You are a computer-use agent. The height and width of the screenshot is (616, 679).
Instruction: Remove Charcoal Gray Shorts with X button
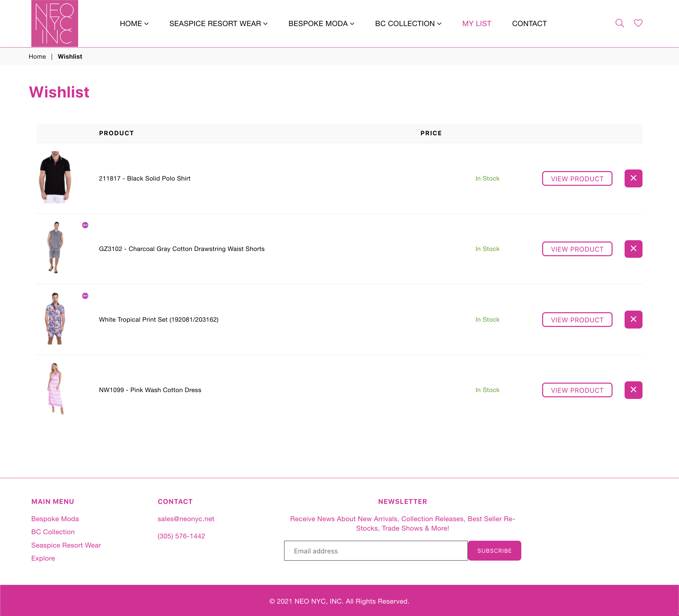pos(633,249)
